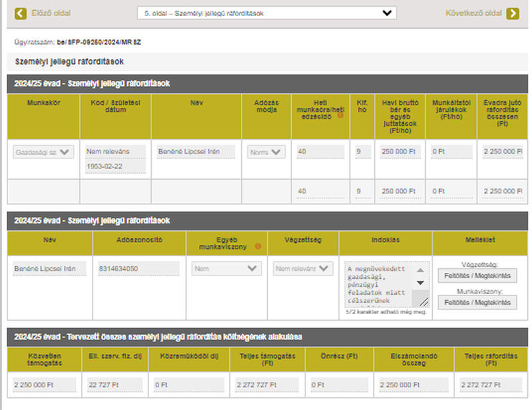Expand the Végzettség dropdown
The width and height of the screenshot is (532, 410).
click(303, 269)
